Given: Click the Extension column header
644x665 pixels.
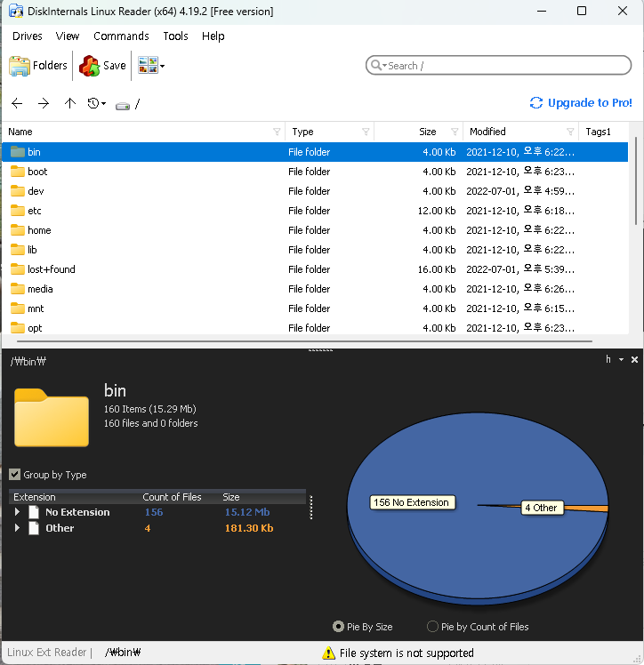Looking at the screenshot, I should tap(35, 497).
